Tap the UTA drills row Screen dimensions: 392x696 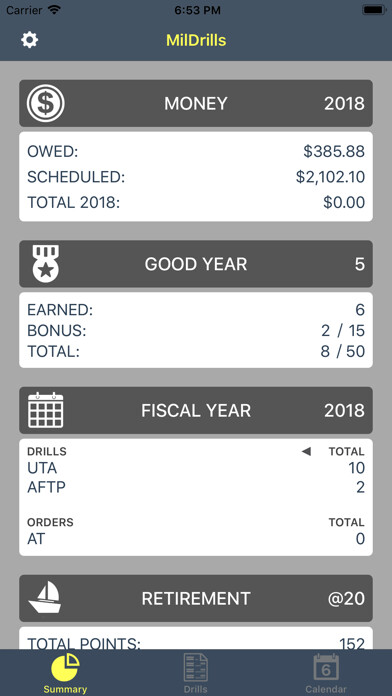click(x=196, y=468)
